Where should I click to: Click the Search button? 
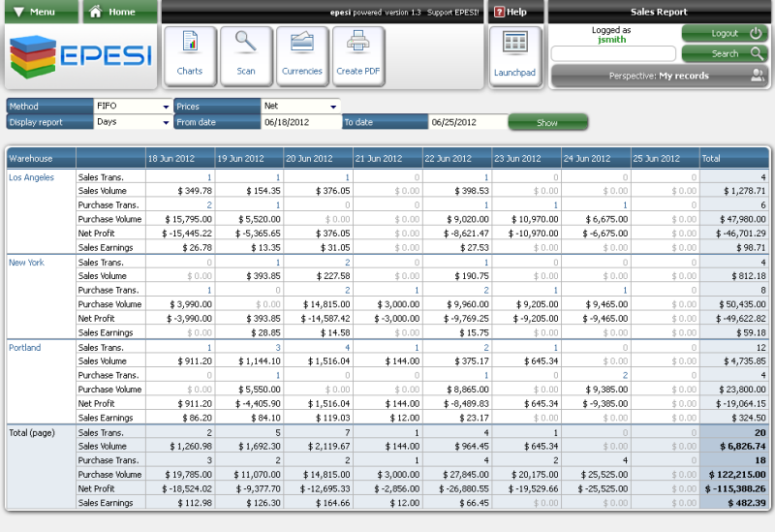click(725, 53)
